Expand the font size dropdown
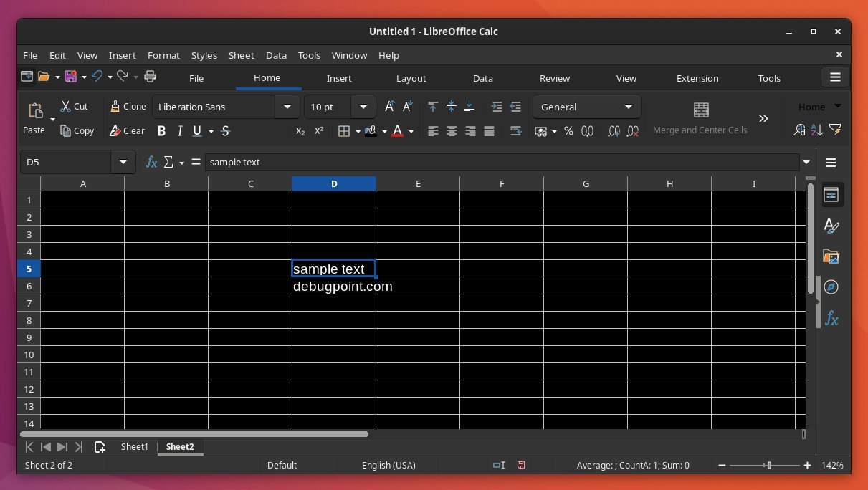868x490 pixels. 363,106
